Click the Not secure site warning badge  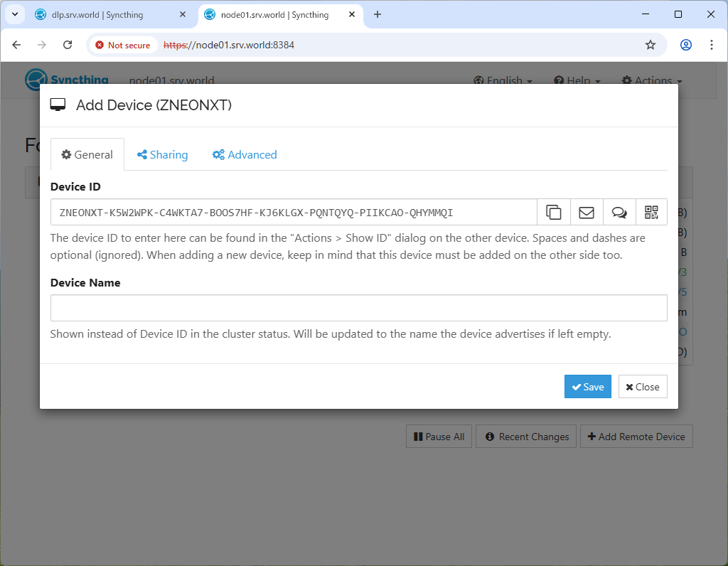123,45
